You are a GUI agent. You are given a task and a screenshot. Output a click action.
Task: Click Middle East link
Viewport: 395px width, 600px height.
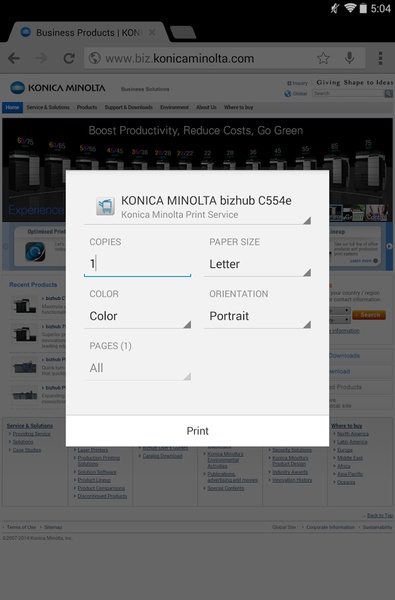click(350, 458)
